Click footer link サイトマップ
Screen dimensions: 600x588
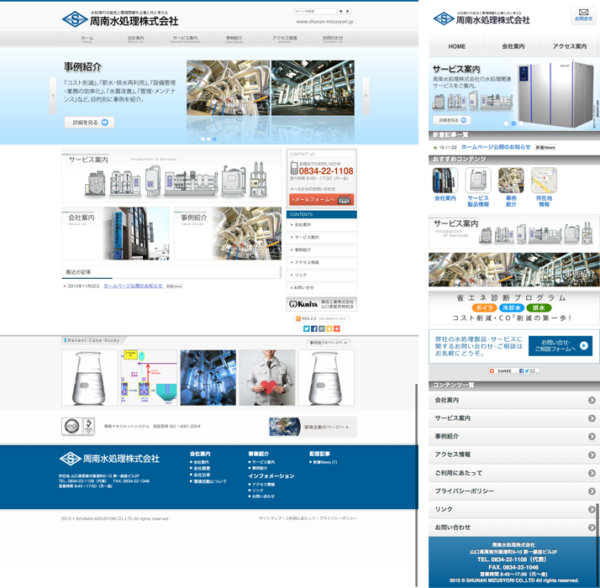coord(270,518)
